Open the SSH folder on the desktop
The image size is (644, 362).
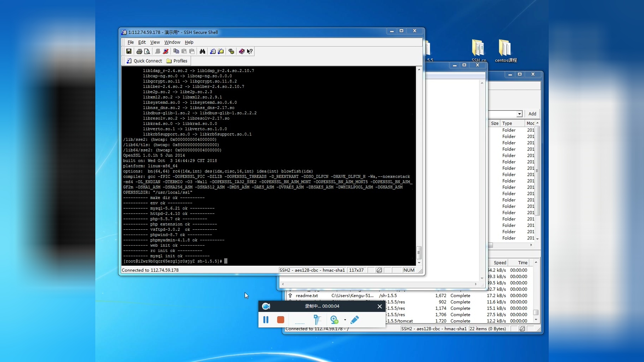[478, 51]
